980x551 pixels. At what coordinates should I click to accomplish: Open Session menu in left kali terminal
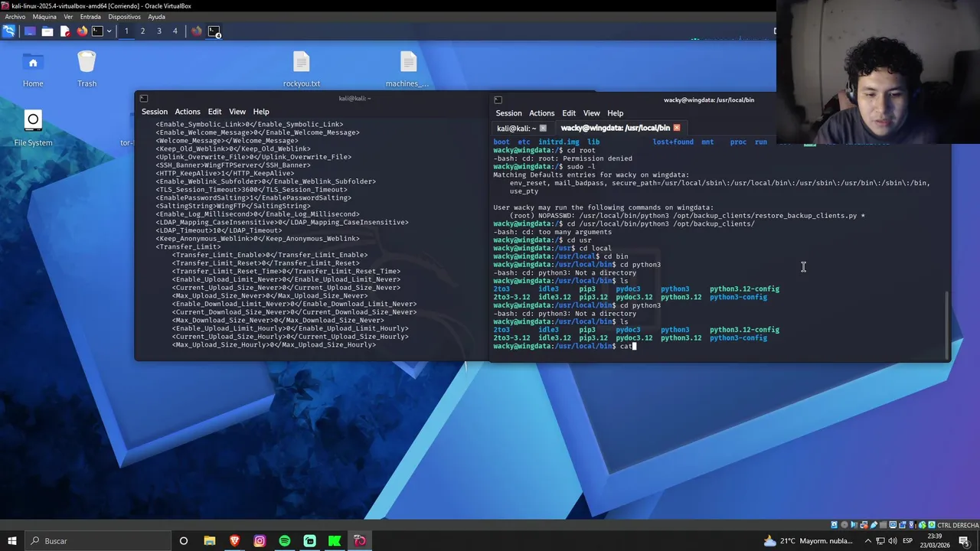pyautogui.click(x=154, y=112)
